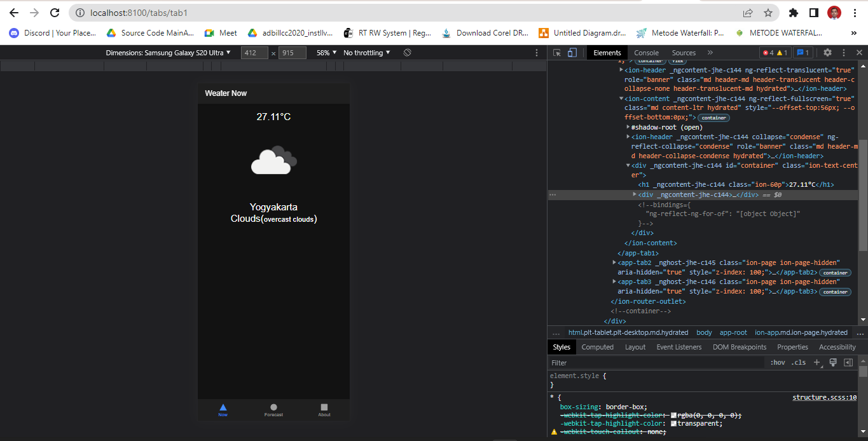Select body in the DOM breadcrumb

pos(704,332)
